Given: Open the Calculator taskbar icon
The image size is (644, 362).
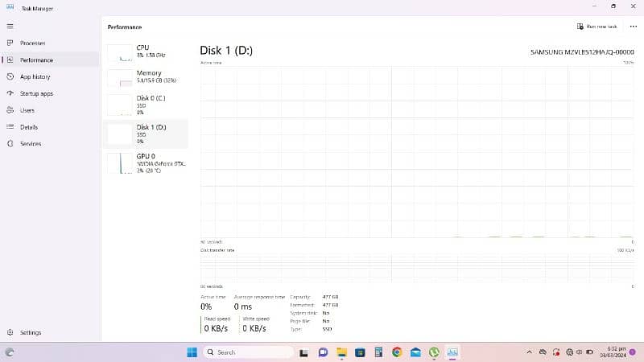Looking at the screenshot, I should click(x=378, y=352).
